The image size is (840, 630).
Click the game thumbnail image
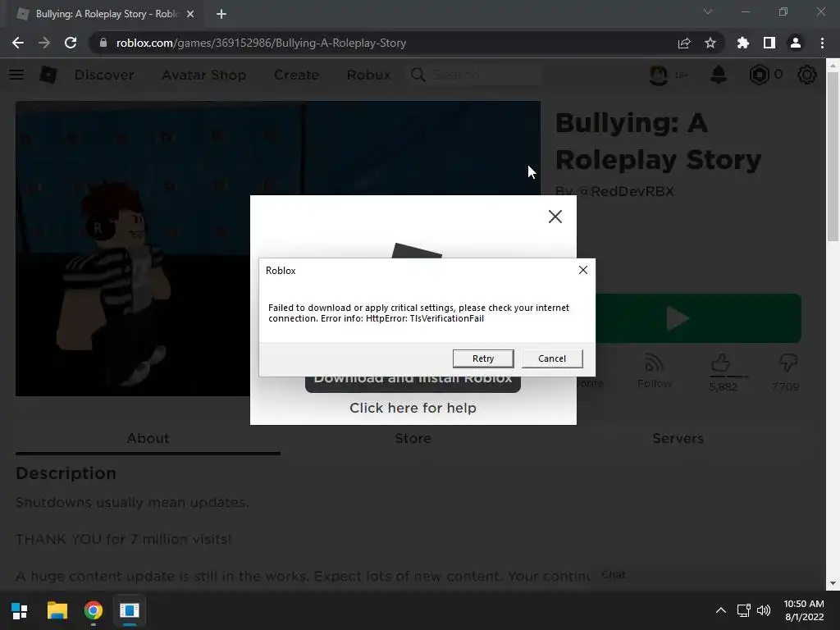pyautogui.click(x=133, y=249)
